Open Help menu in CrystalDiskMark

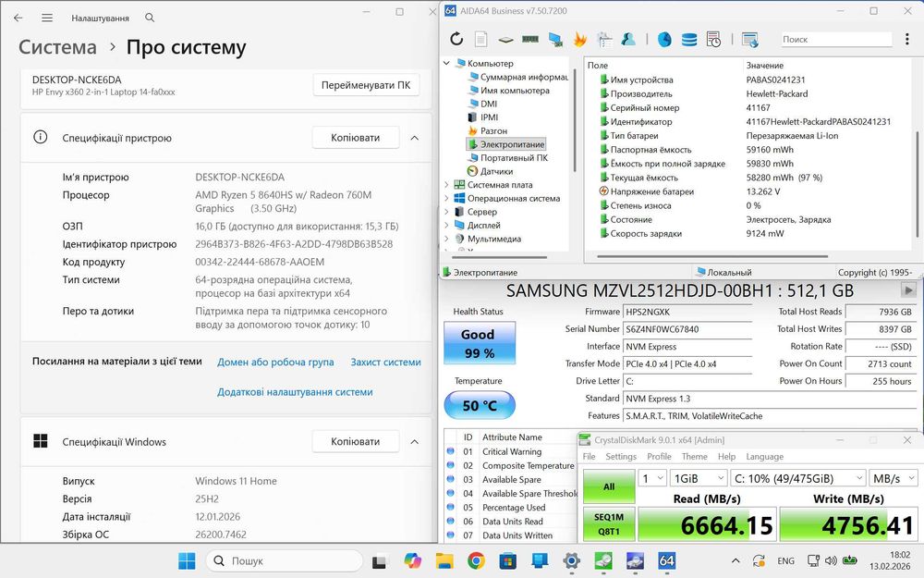(x=726, y=457)
